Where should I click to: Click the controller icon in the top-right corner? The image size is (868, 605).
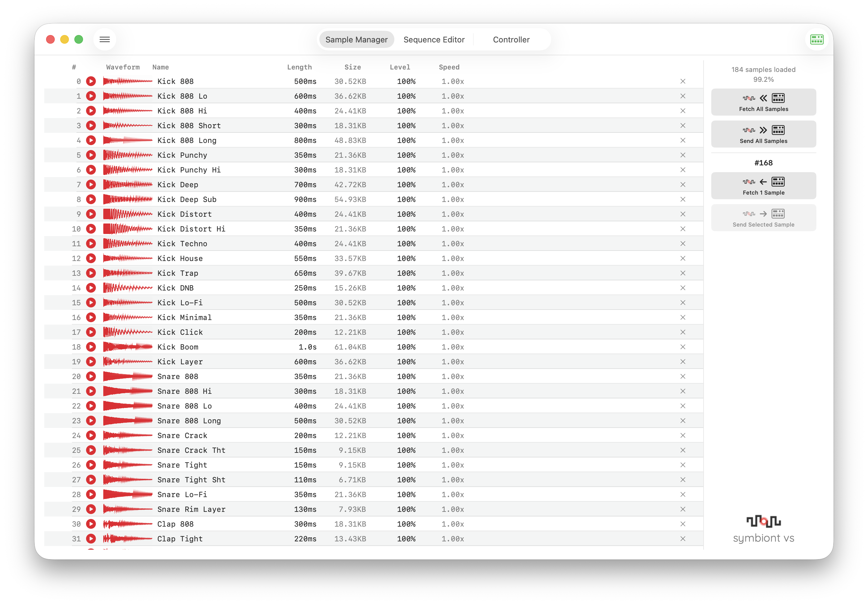[x=817, y=39]
